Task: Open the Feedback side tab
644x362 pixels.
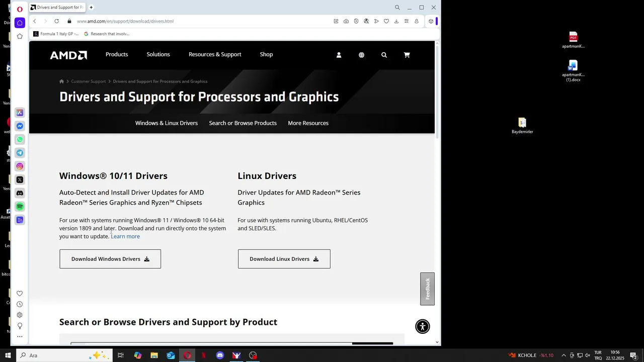Action: coord(428,289)
